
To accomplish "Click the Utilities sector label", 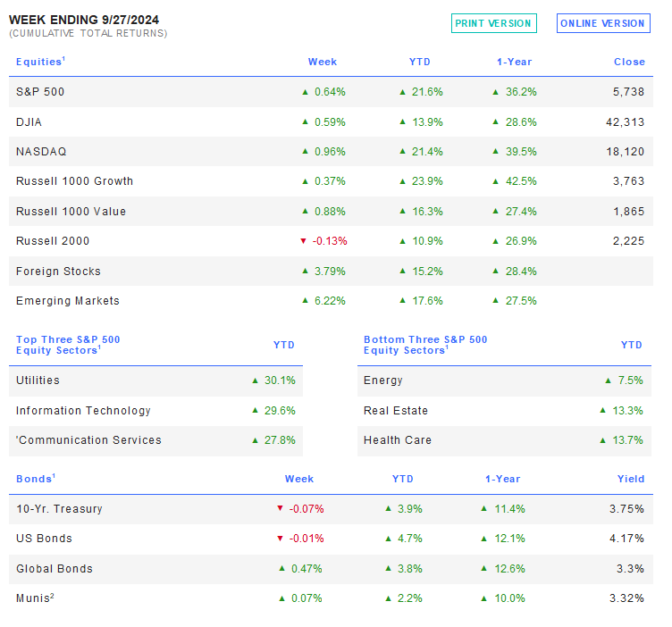I will coord(38,380).
